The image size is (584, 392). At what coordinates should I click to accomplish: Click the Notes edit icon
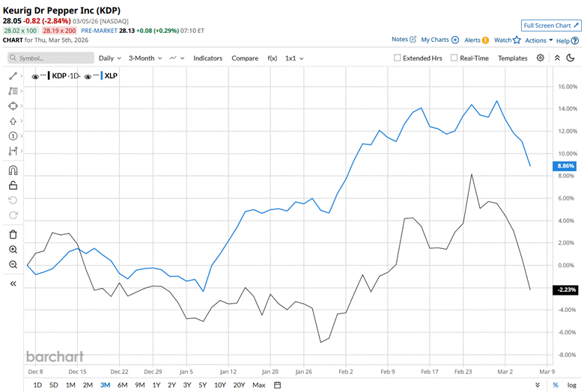[x=413, y=39]
